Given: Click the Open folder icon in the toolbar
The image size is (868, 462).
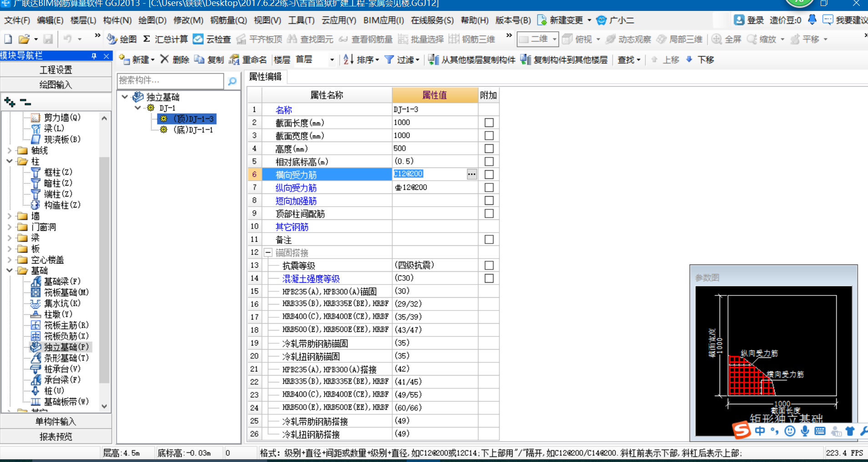Looking at the screenshot, I should tap(24, 39).
